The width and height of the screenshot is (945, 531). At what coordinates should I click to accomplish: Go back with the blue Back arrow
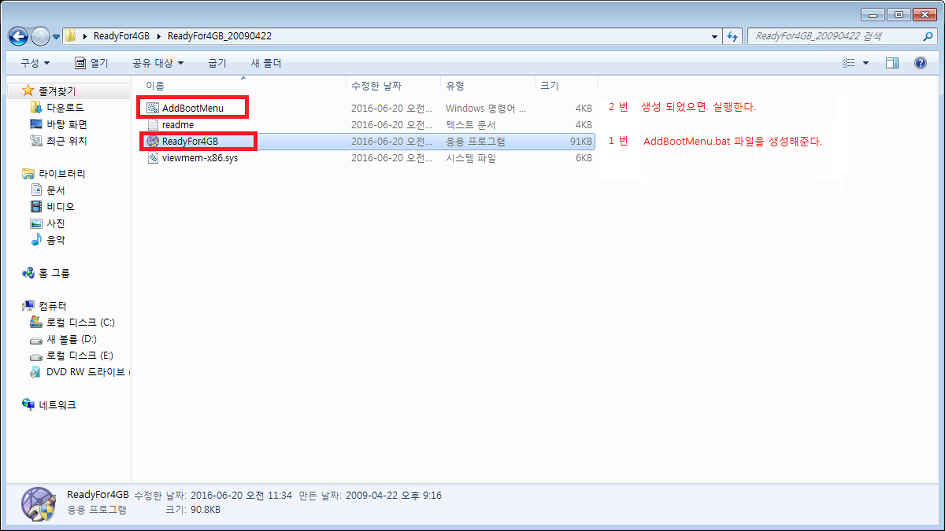tap(18, 37)
